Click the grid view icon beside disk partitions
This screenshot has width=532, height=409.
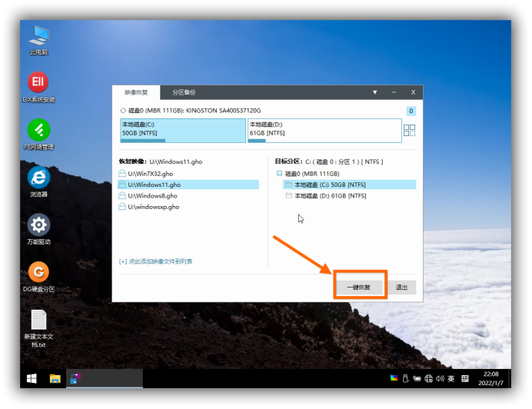tap(411, 130)
